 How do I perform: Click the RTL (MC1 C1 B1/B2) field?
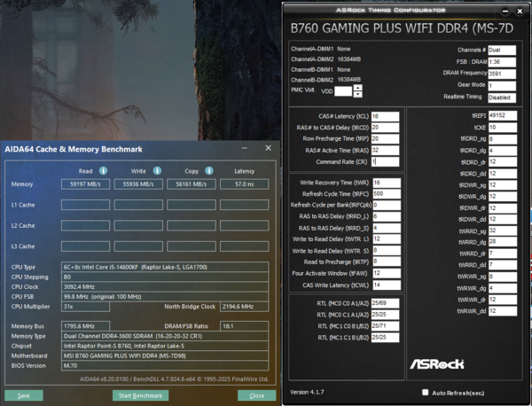point(385,338)
